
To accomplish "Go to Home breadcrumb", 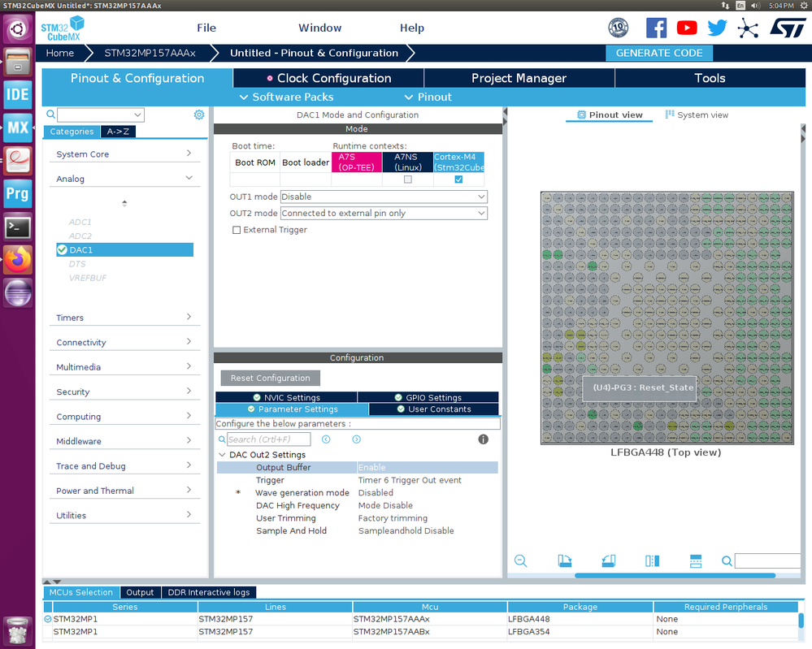I will point(60,53).
